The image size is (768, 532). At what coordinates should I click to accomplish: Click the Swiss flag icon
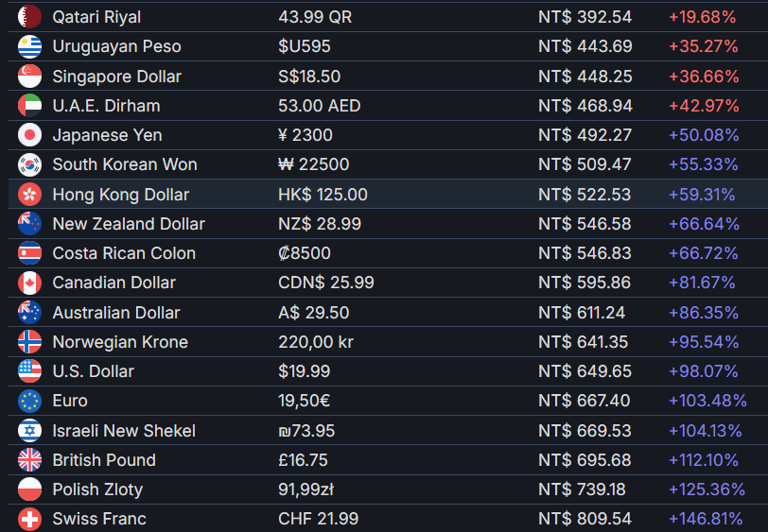pyautogui.click(x=29, y=519)
